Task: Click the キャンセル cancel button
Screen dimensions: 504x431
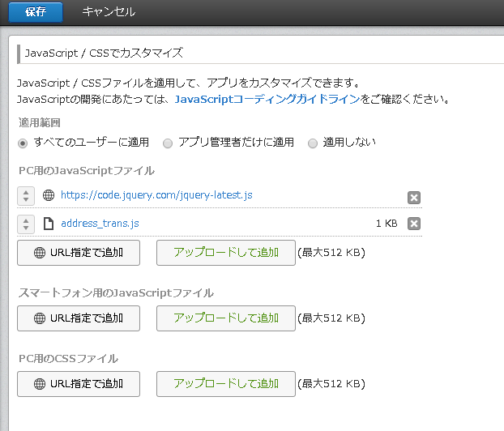Action: point(109,12)
